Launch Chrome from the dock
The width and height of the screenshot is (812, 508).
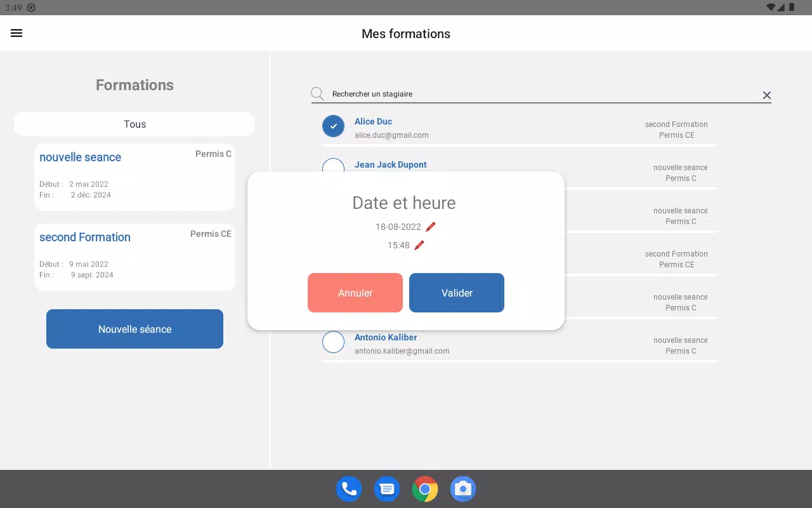pos(425,489)
